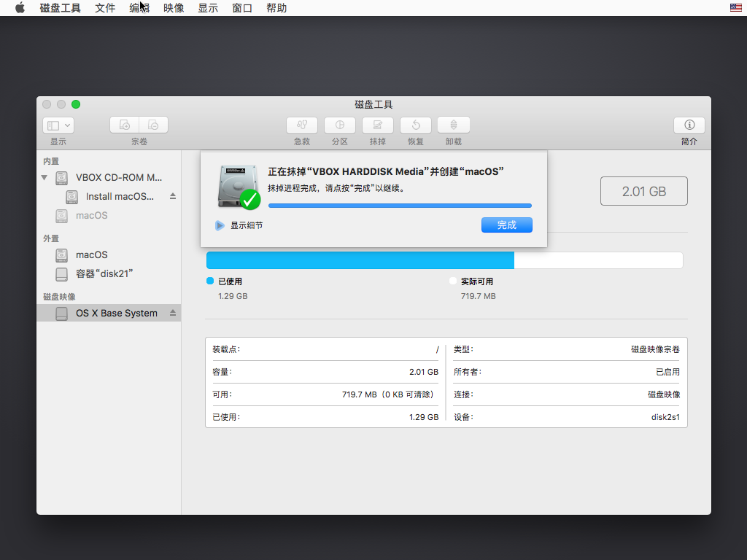Click the external macOS drive icon
The height and width of the screenshot is (560, 747).
point(61,254)
